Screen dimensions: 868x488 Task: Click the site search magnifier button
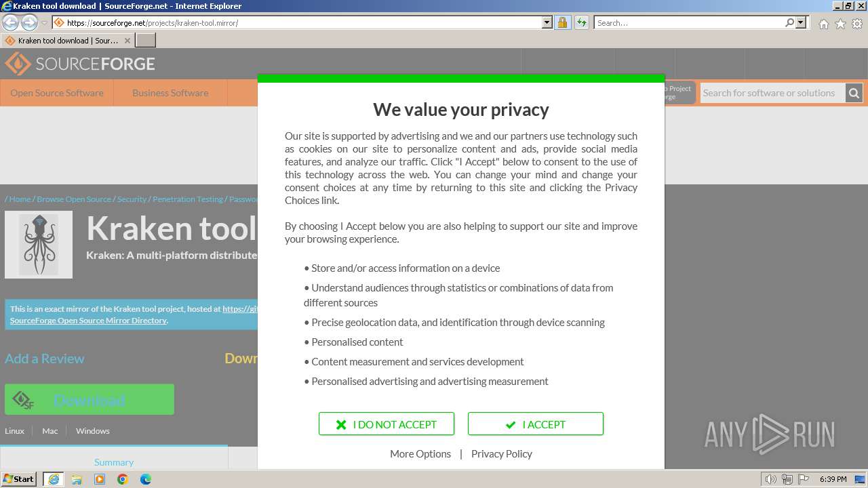854,93
